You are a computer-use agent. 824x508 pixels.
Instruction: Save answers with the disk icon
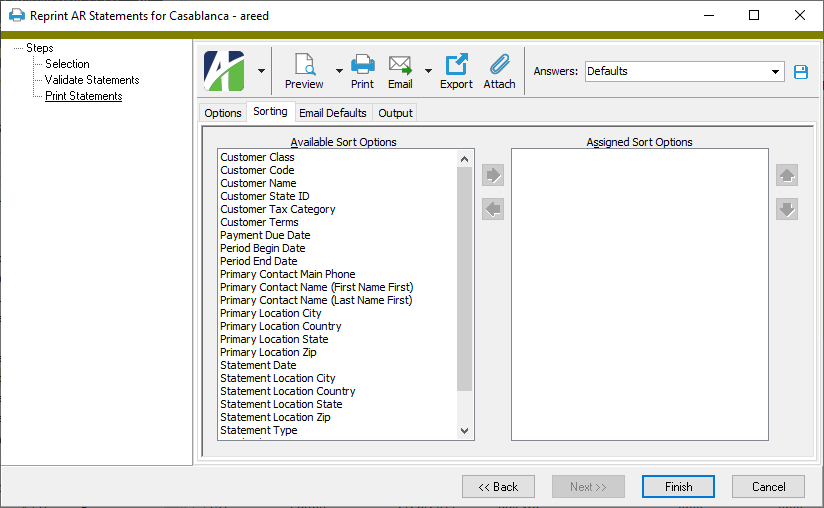pos(800,72)
